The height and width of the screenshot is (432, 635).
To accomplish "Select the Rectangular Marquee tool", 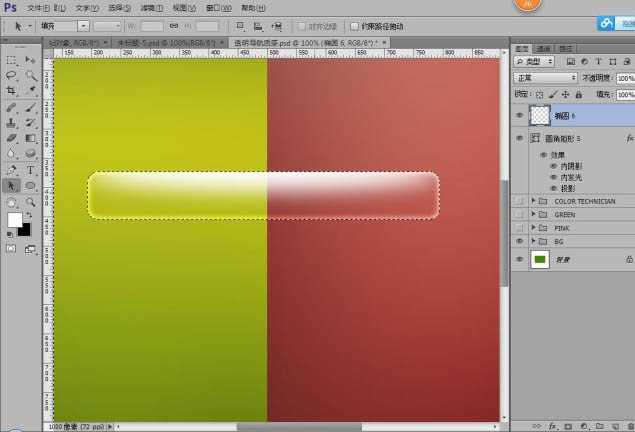I will point(11,60).
